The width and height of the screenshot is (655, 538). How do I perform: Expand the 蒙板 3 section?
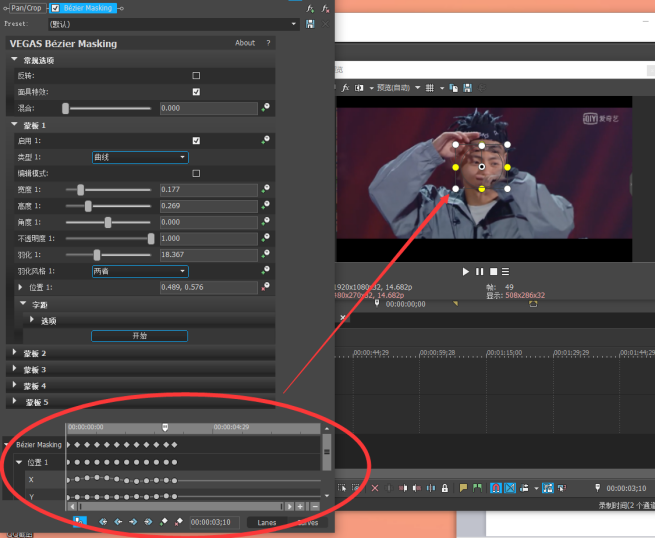(14, 369)
